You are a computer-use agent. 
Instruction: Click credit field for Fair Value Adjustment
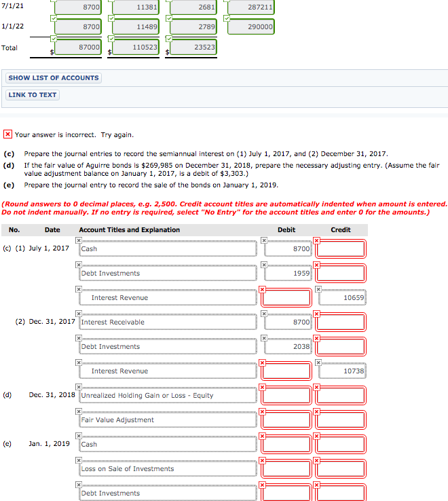click(341, 420)
